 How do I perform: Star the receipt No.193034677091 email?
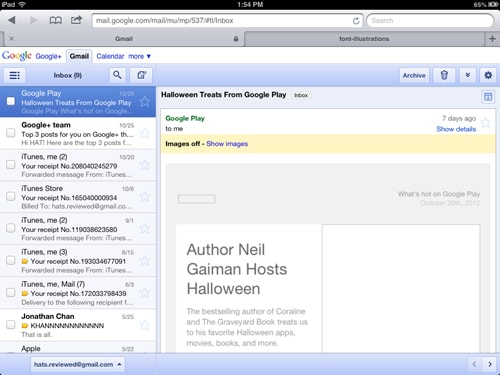(145, 261)
